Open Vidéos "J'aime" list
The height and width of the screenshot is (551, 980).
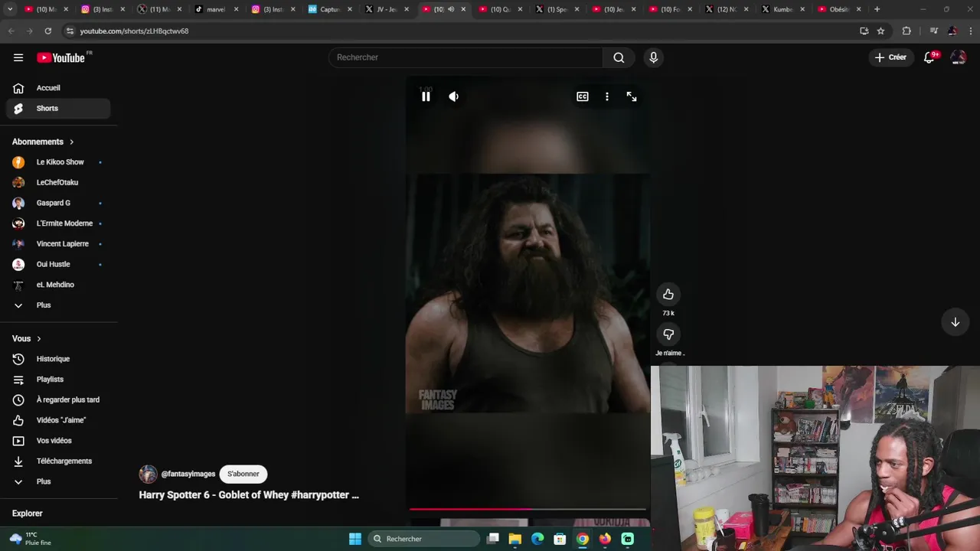(x=58, y=420)
